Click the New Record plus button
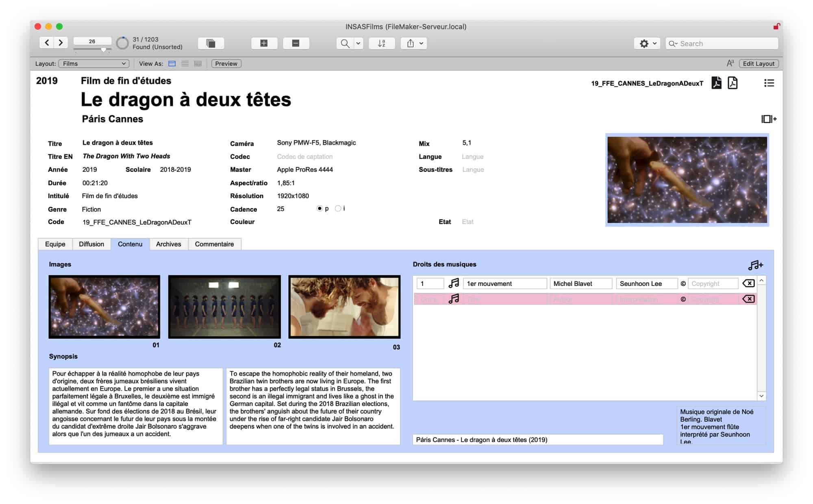The width and height of the screenshot is (813, 504). pos(264,43)
